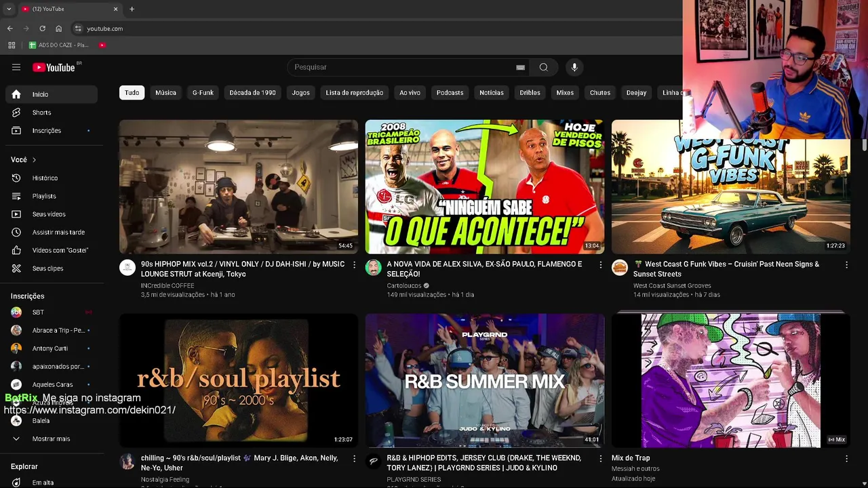This screenshot has width=868, height=488.
Task: Open Assistir mais tarde in the sidebar
Action: tap(52, 232)
